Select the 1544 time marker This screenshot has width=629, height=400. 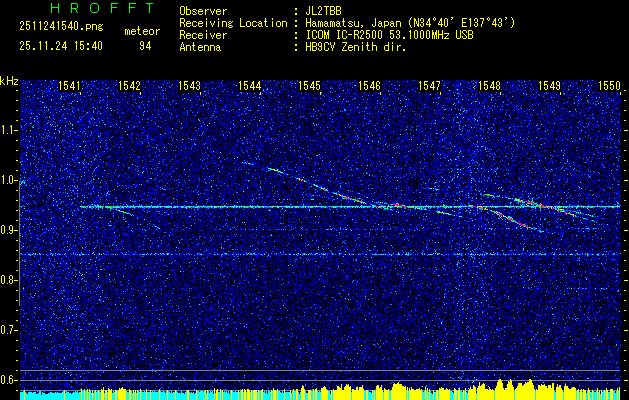[250, 86]
